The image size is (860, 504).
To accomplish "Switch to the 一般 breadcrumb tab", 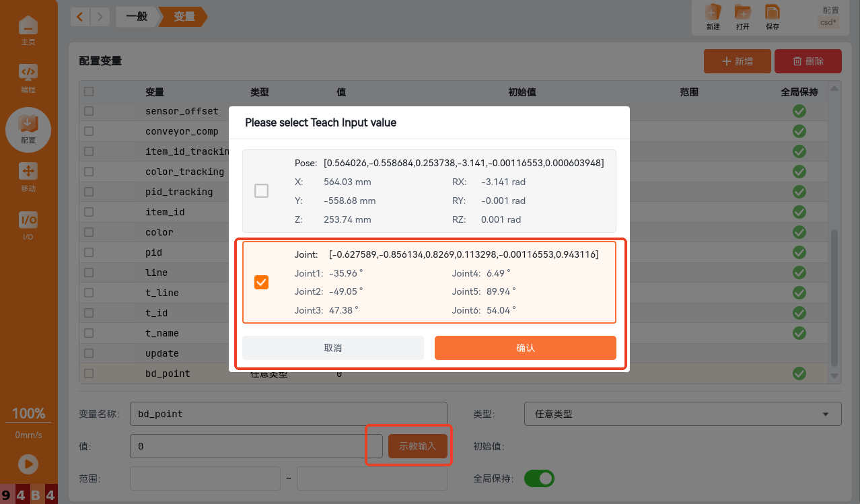I will (137, 16).
